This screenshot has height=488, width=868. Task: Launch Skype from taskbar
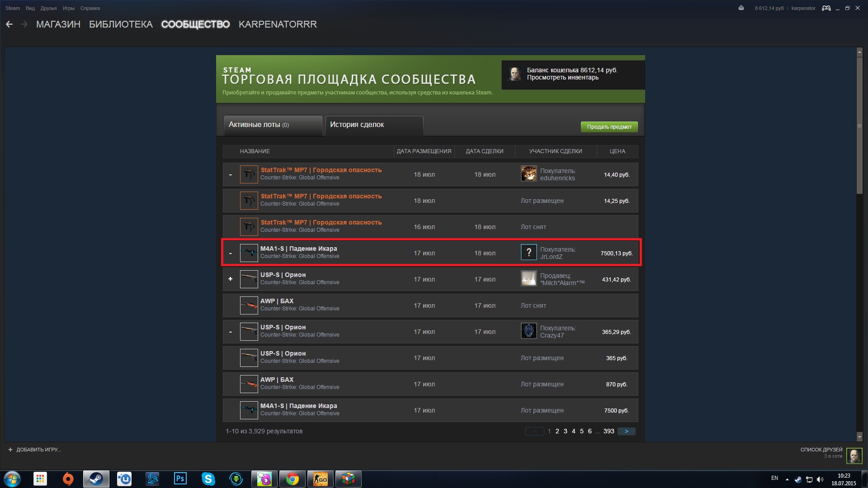pos(208,479)
